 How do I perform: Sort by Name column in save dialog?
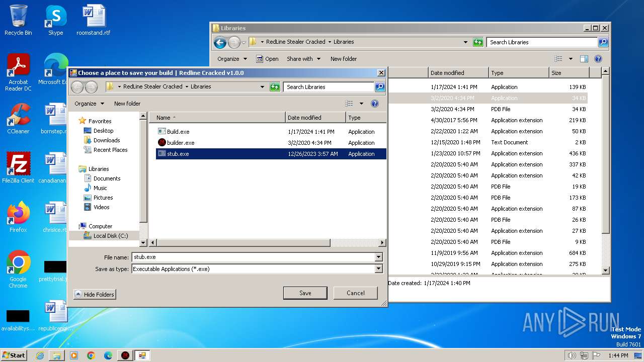coord(217,118)
